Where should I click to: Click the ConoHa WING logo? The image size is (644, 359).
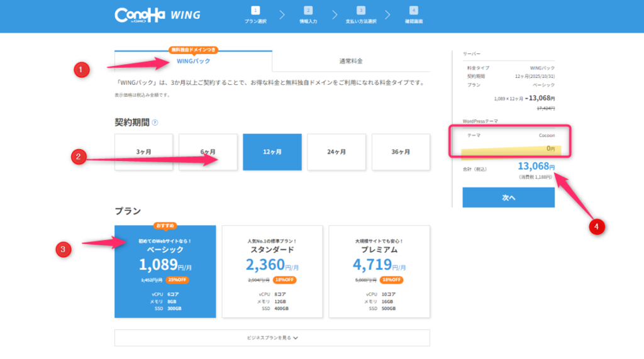click(157, 15)
